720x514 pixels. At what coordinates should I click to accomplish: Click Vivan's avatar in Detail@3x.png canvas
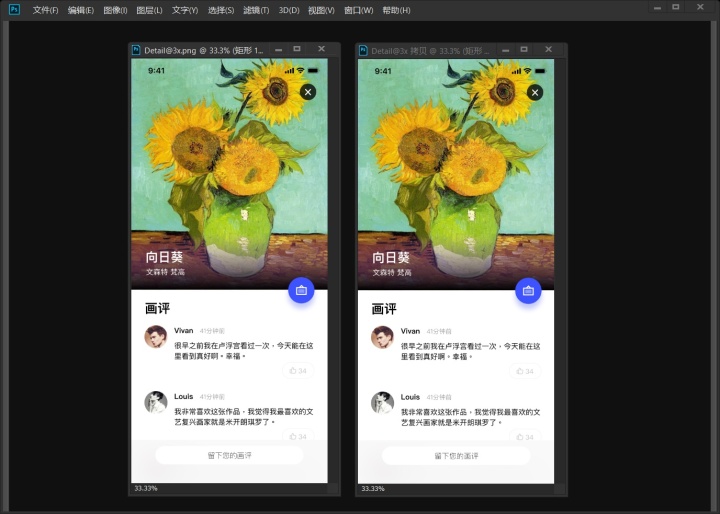[x=156, y=337]
